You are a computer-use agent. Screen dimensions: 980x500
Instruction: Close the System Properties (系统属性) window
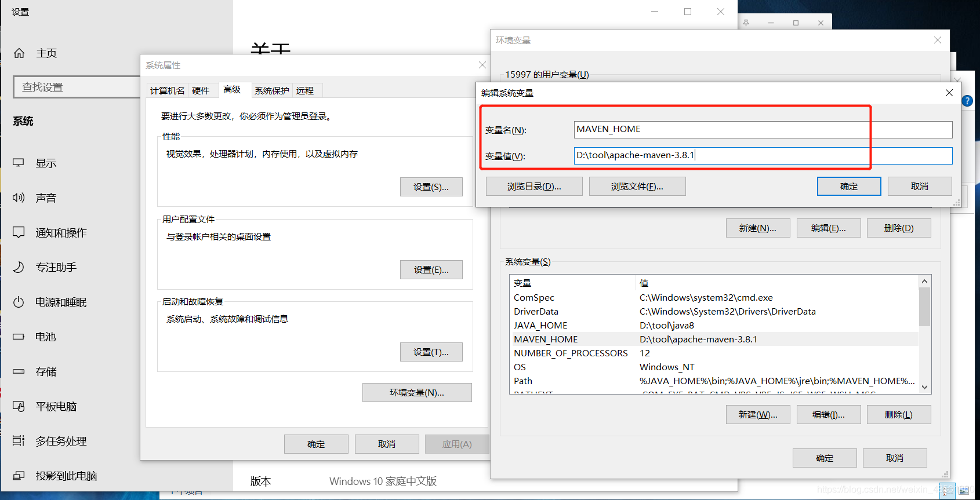[x=482, y=65]
